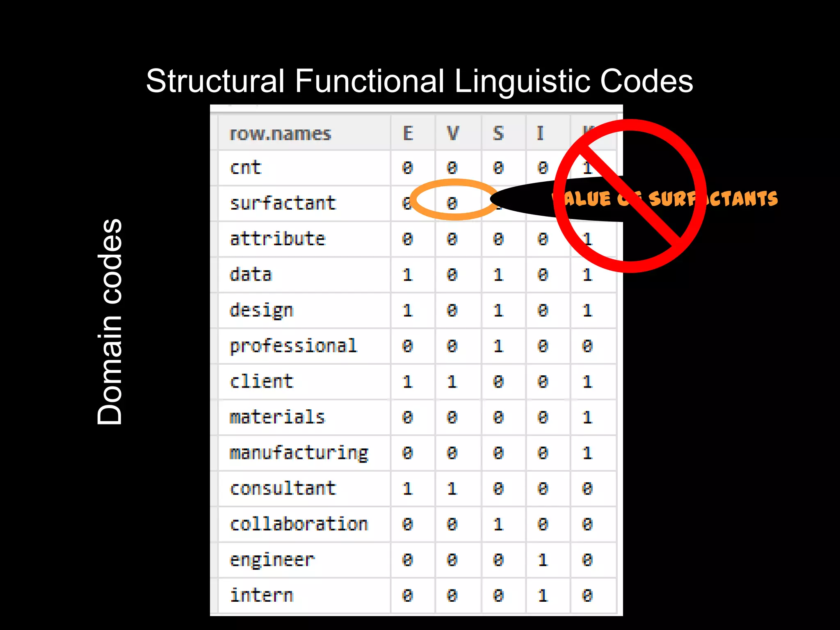Select the 'data' row name
Screen dimensions: 840x630
pyautogui.click(x=251, y=274)
